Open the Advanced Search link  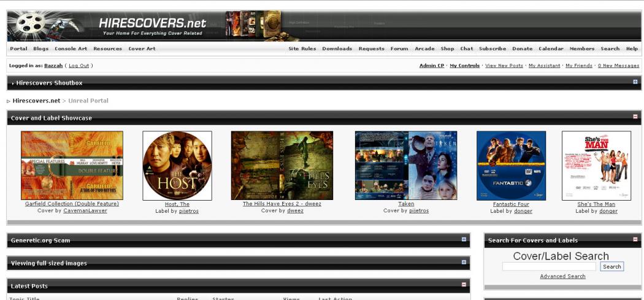tap(562, 277)
